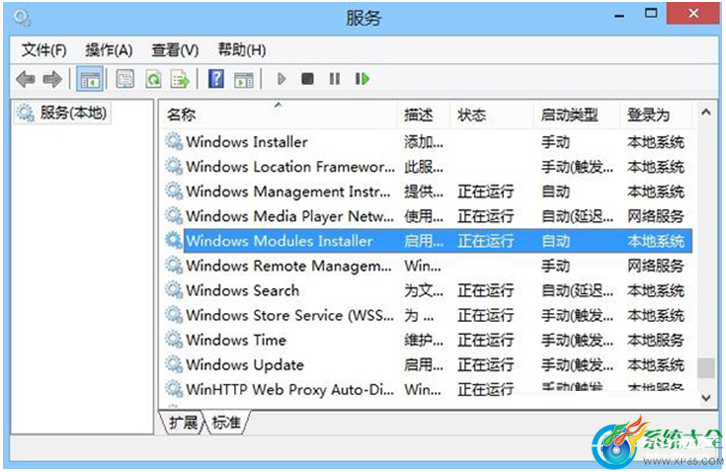Pause the service with the pause icon

(334, 79)
